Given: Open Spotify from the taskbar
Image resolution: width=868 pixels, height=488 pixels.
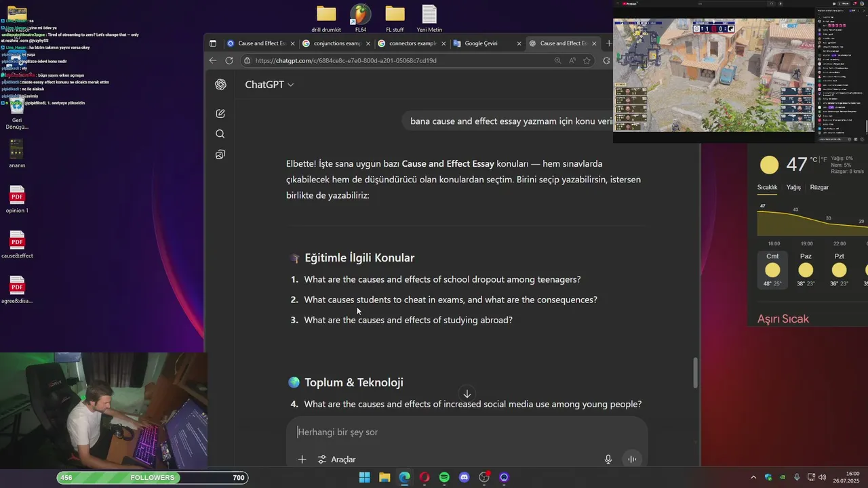Looking at the screenshot, I should (444, 477).
